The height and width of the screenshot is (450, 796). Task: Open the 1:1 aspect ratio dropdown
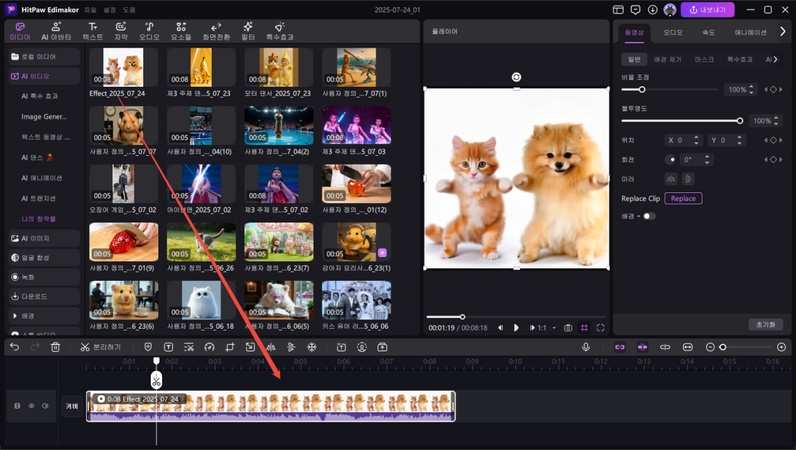pos(546,328)
